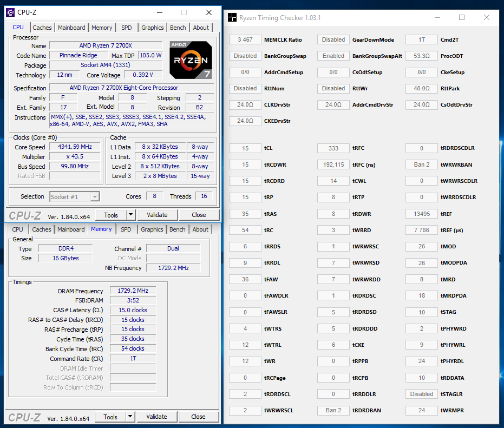The height and width of the screenshot is (428, 504).
Task: Click the processor name AMD Ryzen 7 2700X
Action: pyautogui.click(x=106, y=45)
